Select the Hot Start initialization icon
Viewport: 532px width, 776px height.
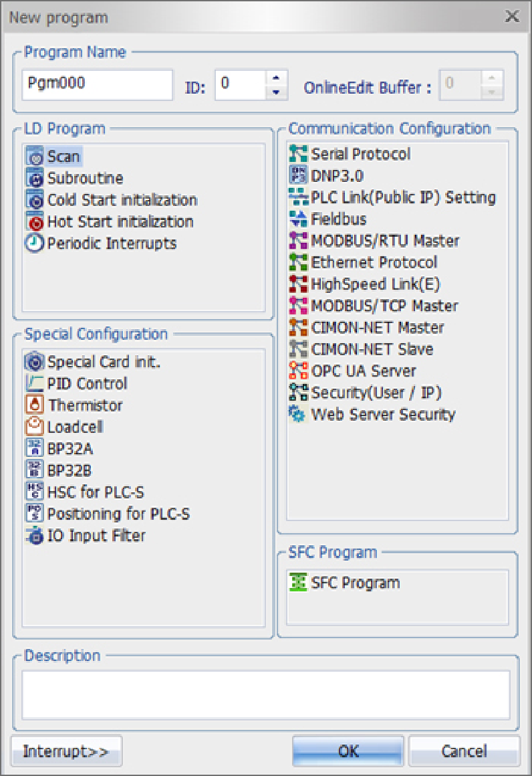(x=35, y=222)
